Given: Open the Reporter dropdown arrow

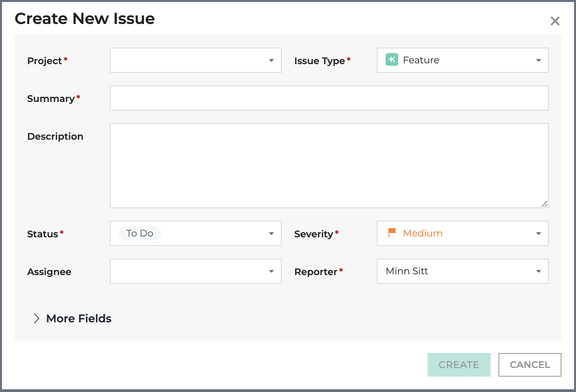Looking at the screenshot, I should tap(538, 271).
